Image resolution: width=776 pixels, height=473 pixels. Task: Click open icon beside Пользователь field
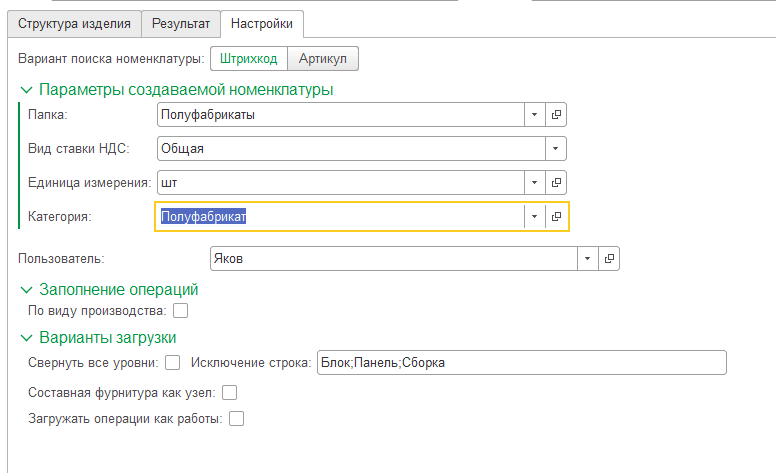(609, 258)
